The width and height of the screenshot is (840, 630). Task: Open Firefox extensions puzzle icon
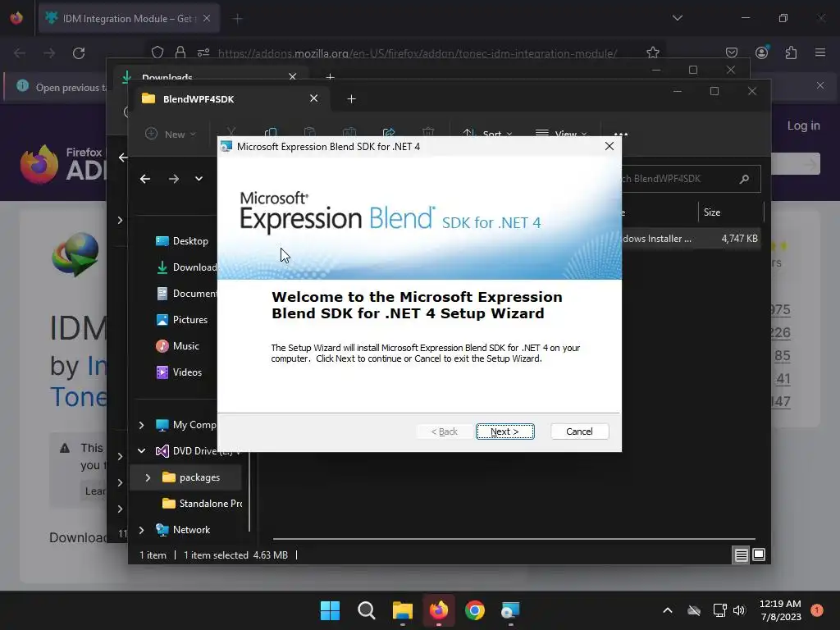point(791,52)
